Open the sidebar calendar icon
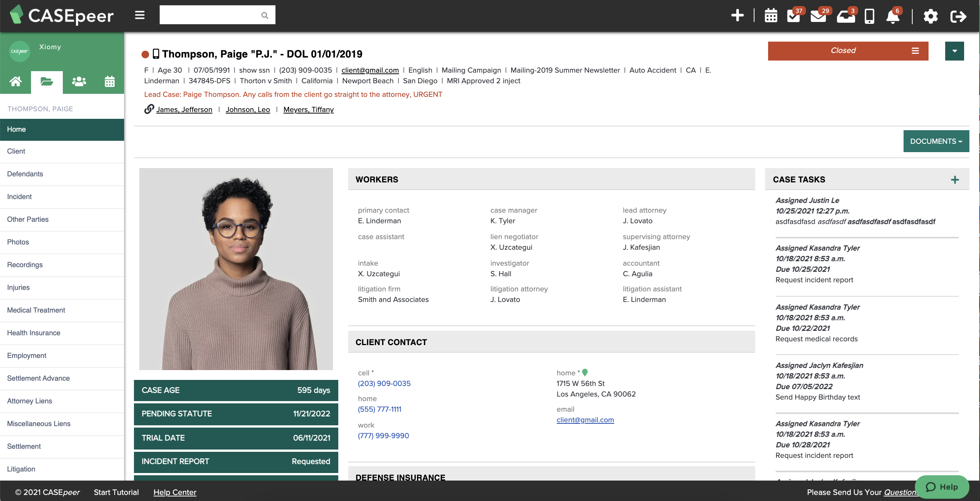This screenshot has width=980, height=501. (x=110, y=81)
